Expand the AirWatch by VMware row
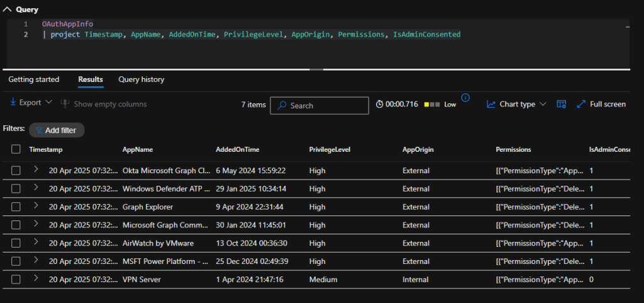Screen dimensions: 644x303 point(36,243)
